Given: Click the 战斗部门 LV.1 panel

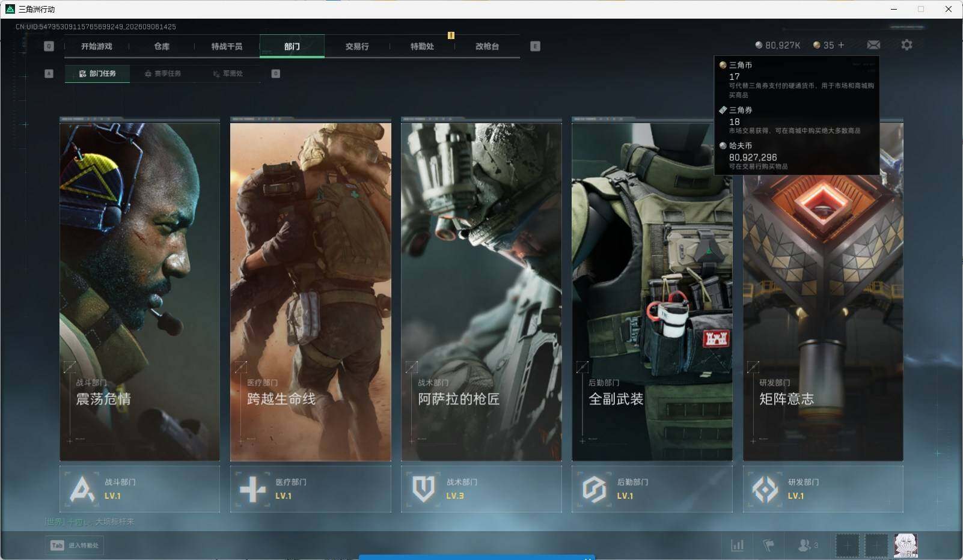Looking at the screenshot, I should click(139, 489).
